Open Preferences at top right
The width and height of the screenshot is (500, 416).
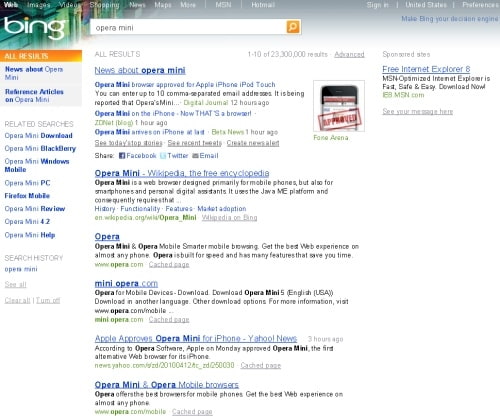480,5
